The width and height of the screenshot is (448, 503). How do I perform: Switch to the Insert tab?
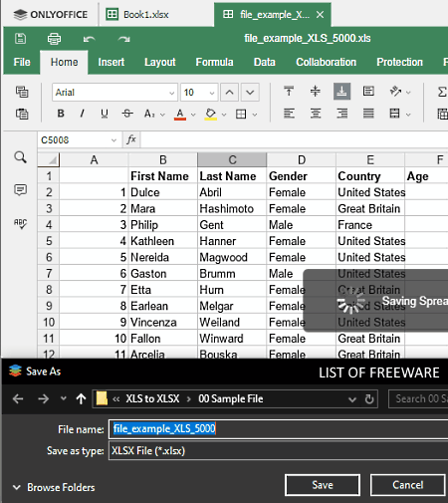pyautogui.click(x=112, y=62)
